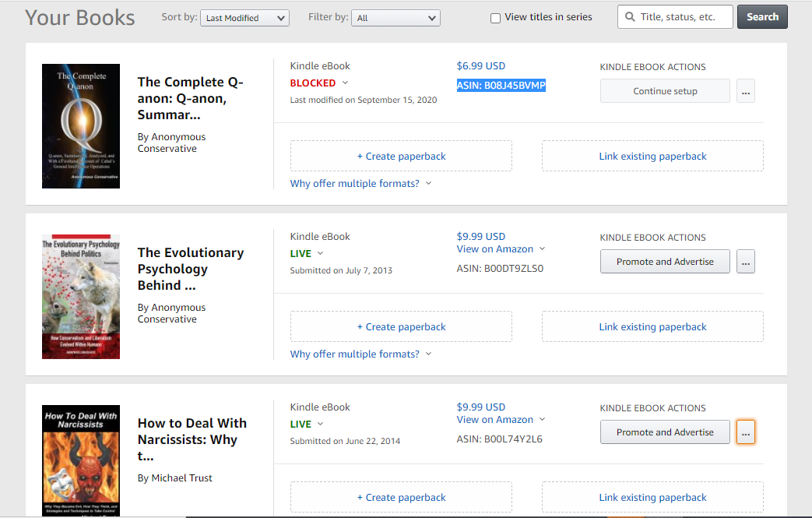Expand View on Amazon for Narcissists book
812x518 pixels.
[x=542, y=419]
